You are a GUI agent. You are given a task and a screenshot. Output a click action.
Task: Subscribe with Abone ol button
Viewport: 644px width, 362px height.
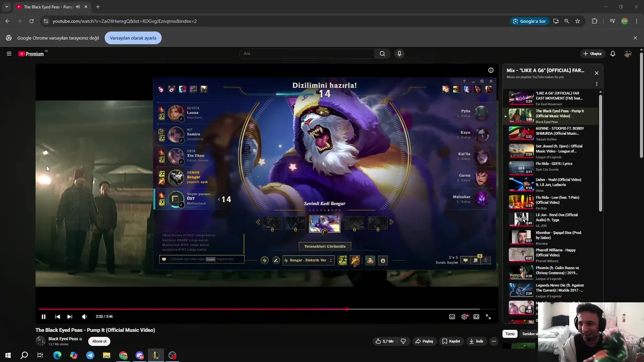tap(99, 341)
